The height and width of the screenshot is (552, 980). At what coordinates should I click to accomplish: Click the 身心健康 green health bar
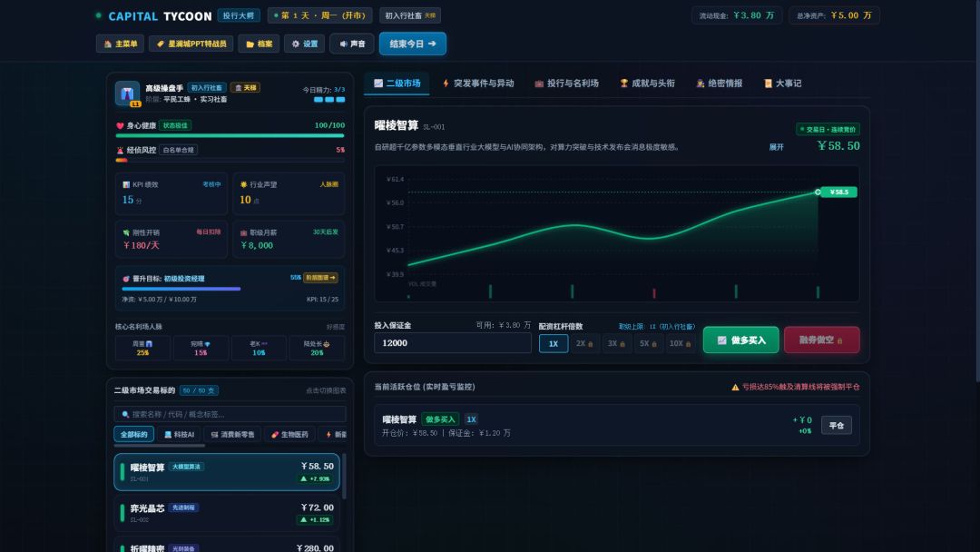point(230,135)
